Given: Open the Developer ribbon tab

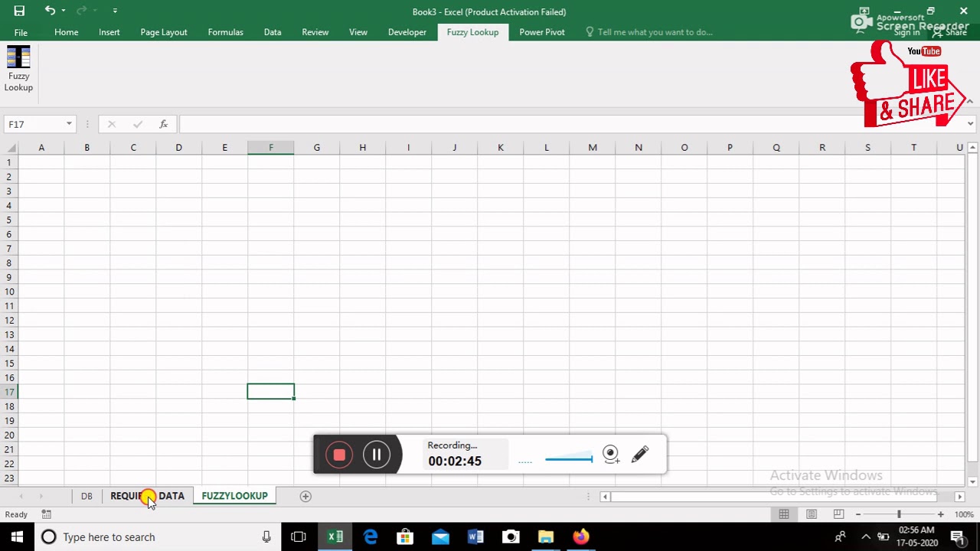Looking at the screenshot, I should tap(407, 32).
